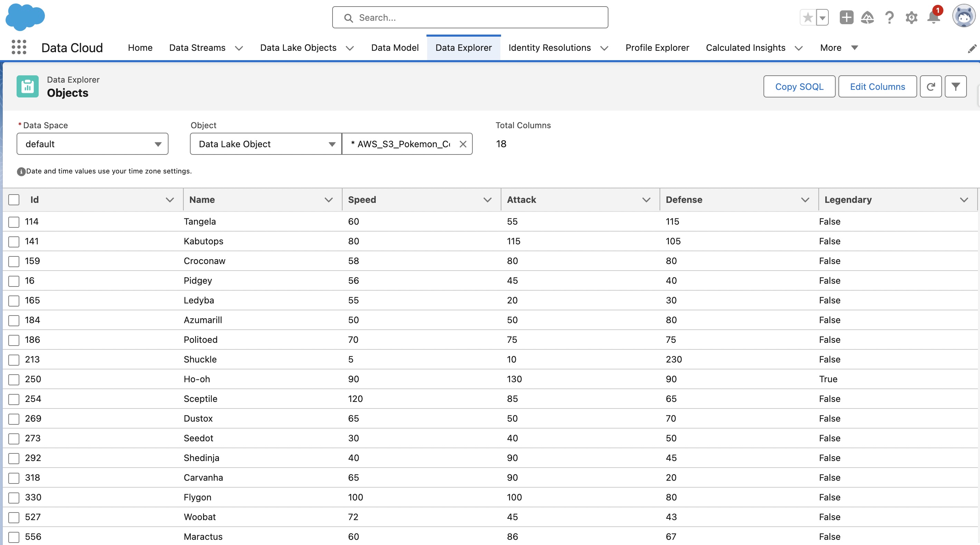This screenshot has height=545, width=980.
Task: Check the Tangela row checkbox
Action: [x=14, y=222]
